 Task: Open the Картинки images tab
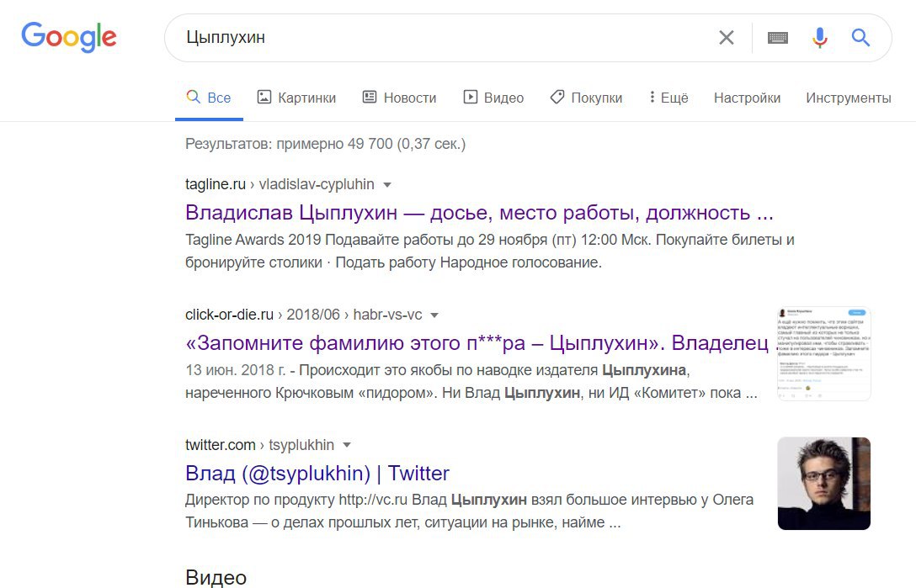click(x=296, y=98)
